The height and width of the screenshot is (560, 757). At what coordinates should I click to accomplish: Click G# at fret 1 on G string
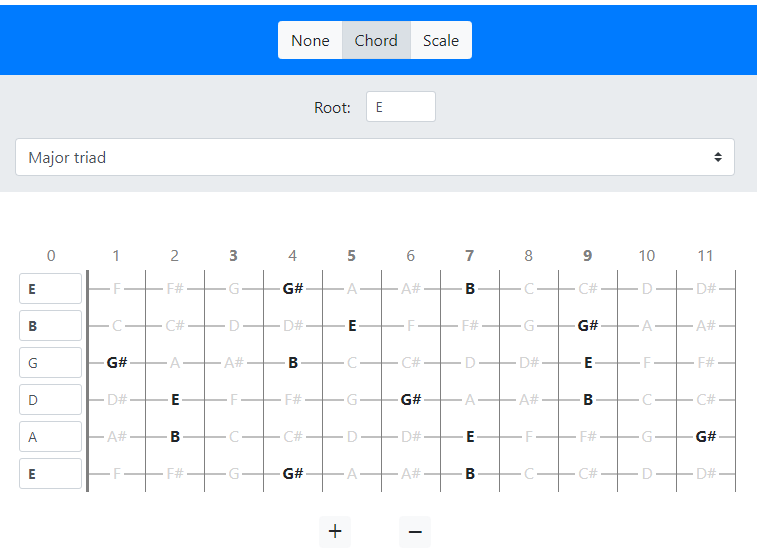(x=117, y=363)
